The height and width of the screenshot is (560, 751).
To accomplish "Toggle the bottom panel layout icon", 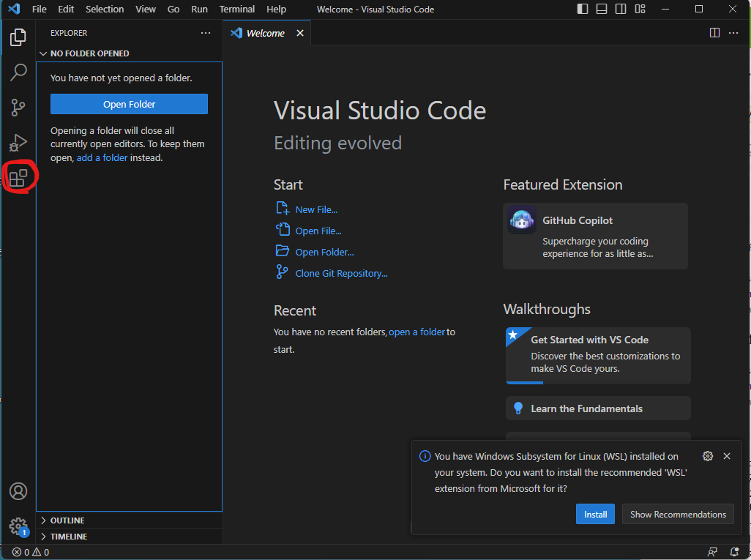I will coord(602,9).
